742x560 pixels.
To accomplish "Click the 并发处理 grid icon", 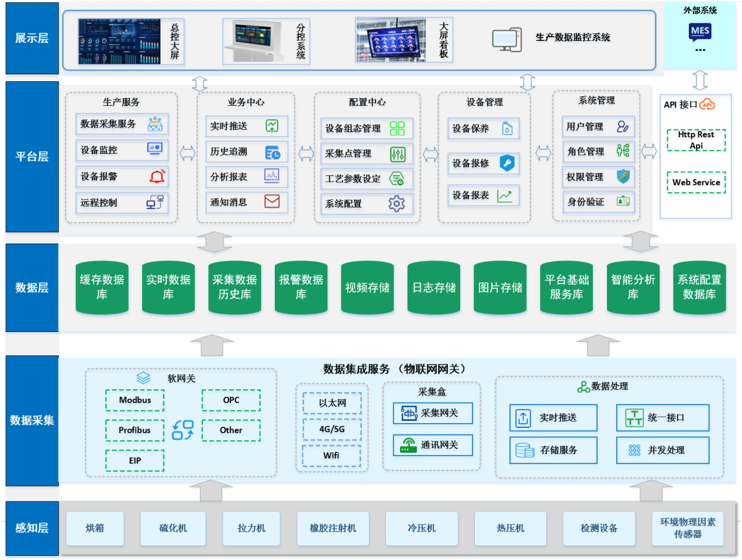I will point(634,450).
